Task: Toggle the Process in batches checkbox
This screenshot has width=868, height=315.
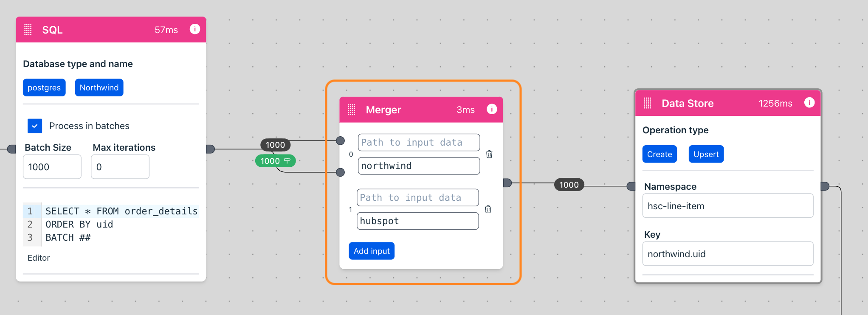Action: tap(35, 126)
